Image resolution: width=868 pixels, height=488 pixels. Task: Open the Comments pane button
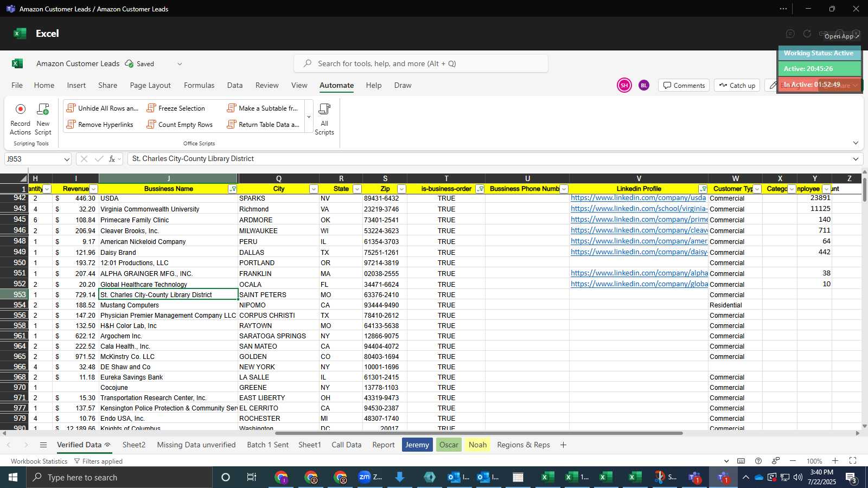[684, 86]
